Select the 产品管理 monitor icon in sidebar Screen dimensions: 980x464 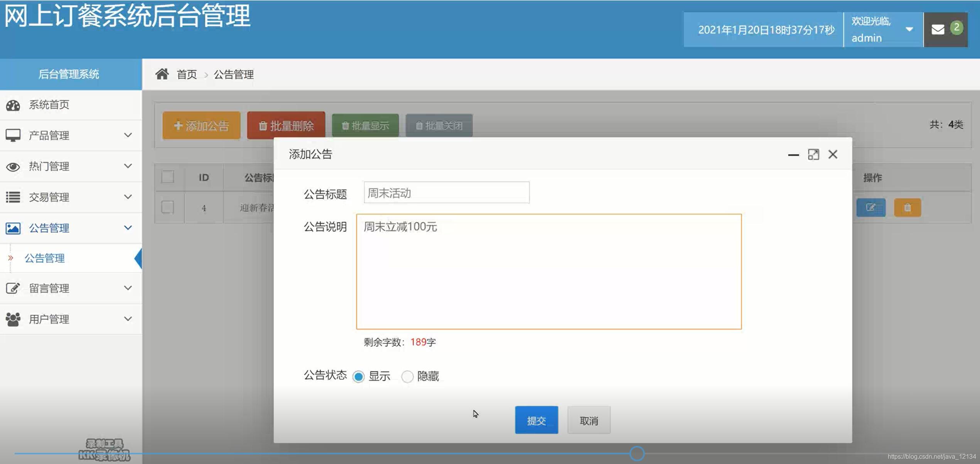pos(13,135)
